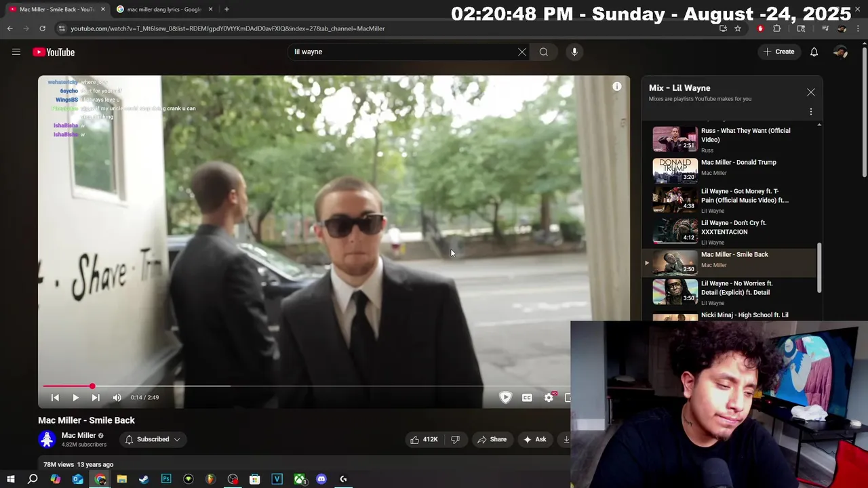Go to YouTube home via logo

(x=54, y=52)
